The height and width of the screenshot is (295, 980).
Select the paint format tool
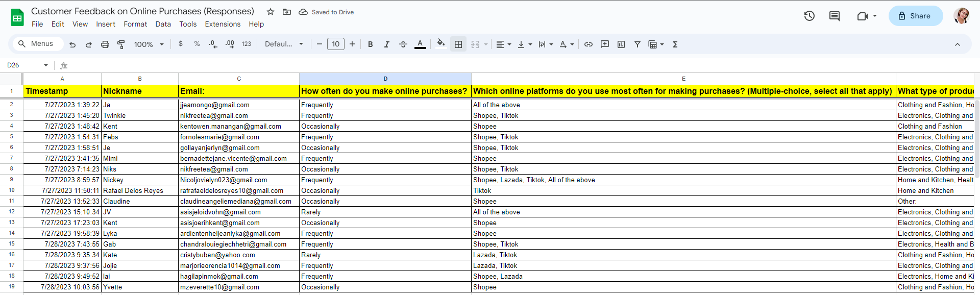click(x=121, y=44)
